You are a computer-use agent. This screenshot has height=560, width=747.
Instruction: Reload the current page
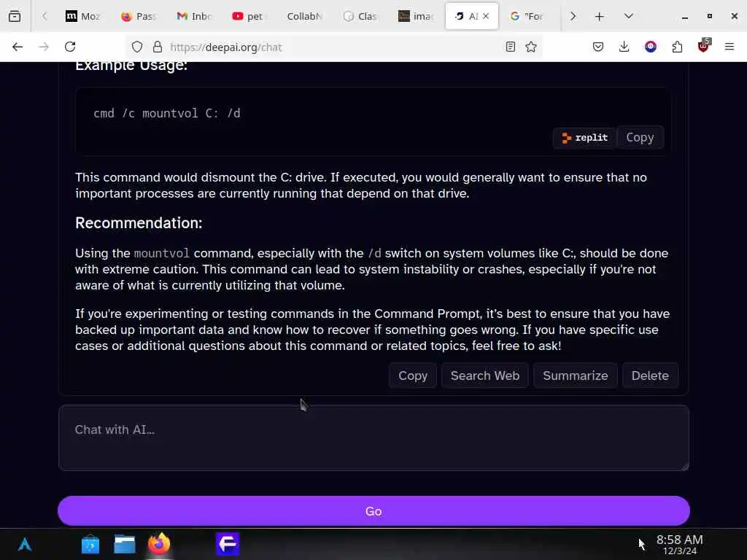point(70,47)
